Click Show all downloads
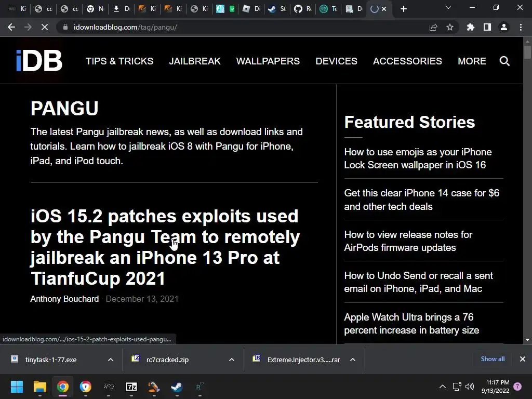532x399 pixels. click(x=493, y=359)
